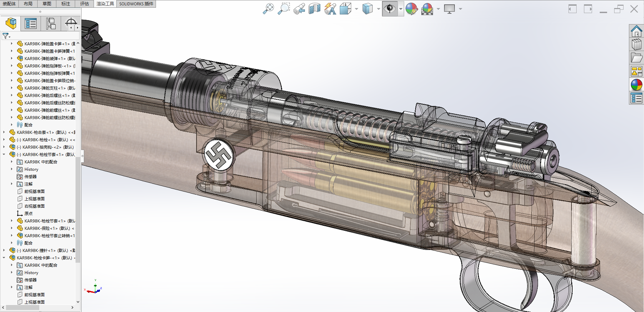Open the File Explorer folder pane

(x=636, y=58)
